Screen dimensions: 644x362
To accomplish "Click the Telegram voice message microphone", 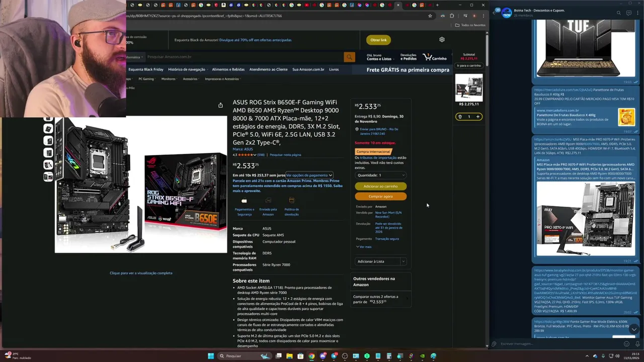I will pyautogui.click(x=637, y=344).
